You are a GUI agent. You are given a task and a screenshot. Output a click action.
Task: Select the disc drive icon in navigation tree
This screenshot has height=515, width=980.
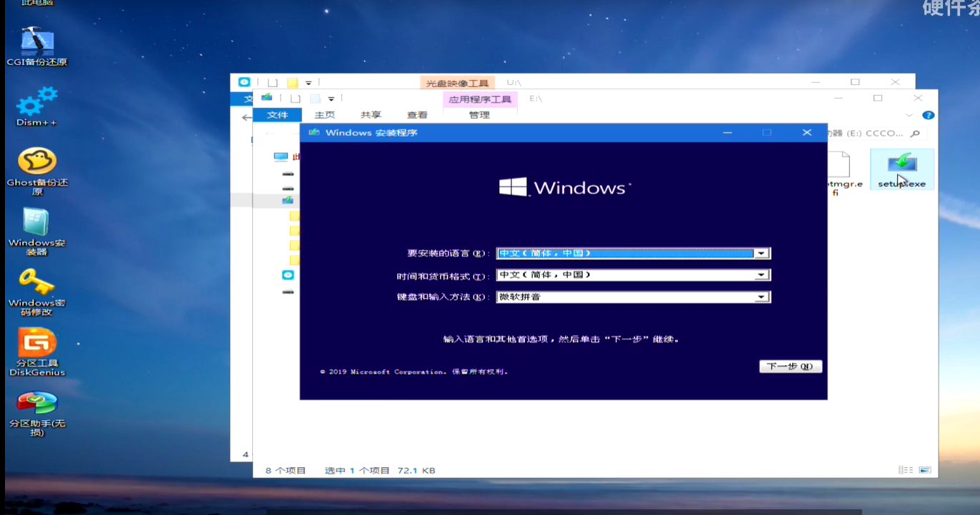[x=287, y=275]
